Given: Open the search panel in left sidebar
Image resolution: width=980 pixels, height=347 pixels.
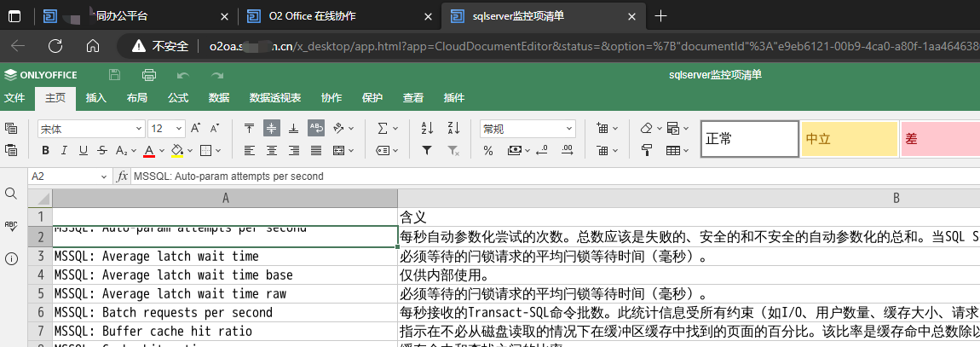Looking at the screenshot, I should click(11, 194).
